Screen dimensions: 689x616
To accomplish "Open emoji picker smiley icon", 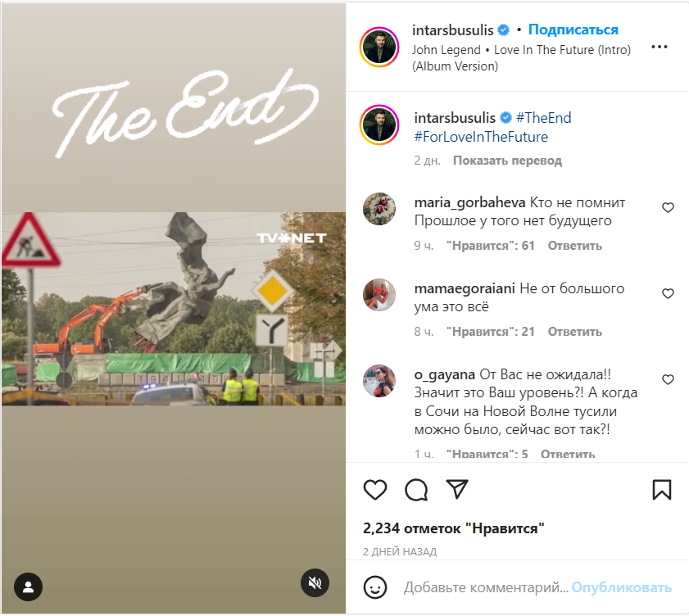I will click(375, 587).
